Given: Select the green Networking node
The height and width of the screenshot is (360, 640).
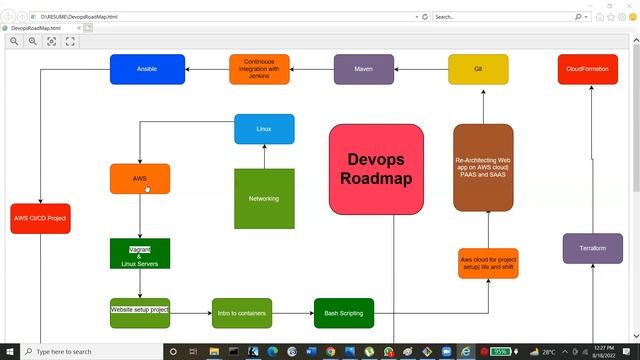Looking at the screenshot, I should tap(264, 198).
